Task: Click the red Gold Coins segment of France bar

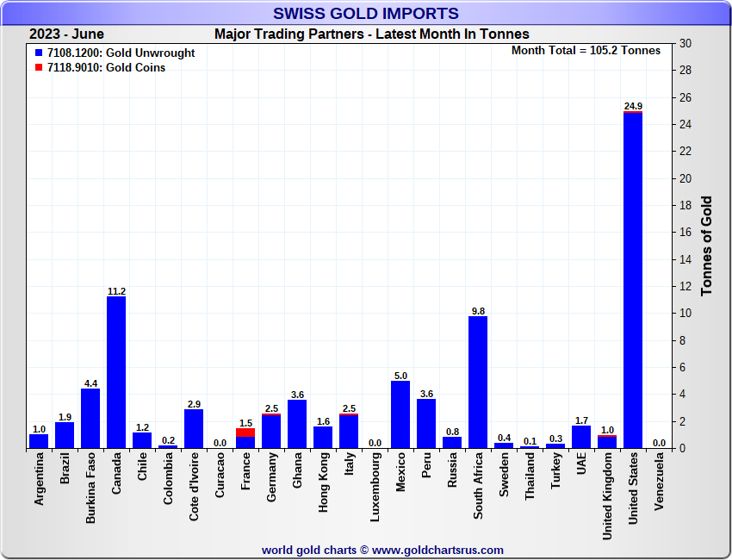Action: click(245, 432)
